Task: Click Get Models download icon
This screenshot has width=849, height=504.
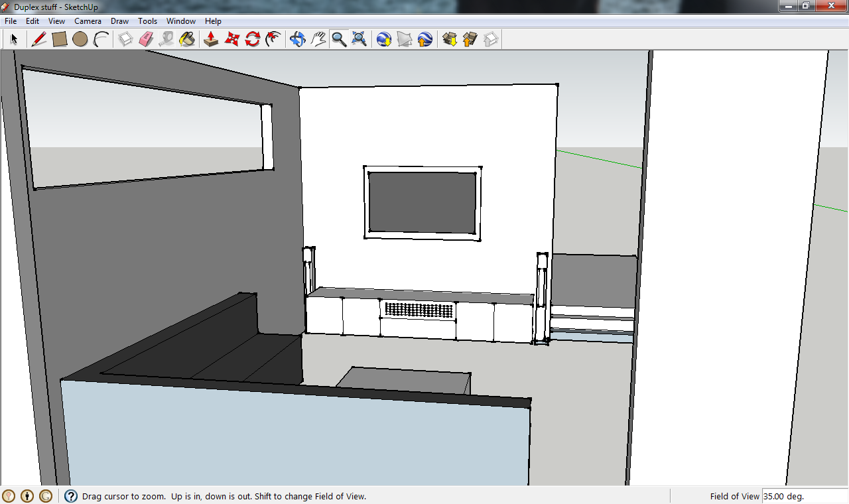Action: 450,39
